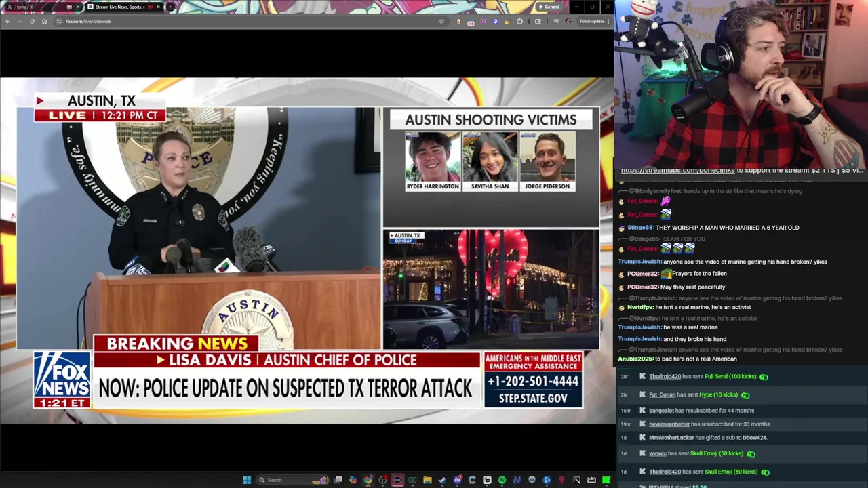
Task: Click chat username Stinge68
Action: tap(640, 228)
